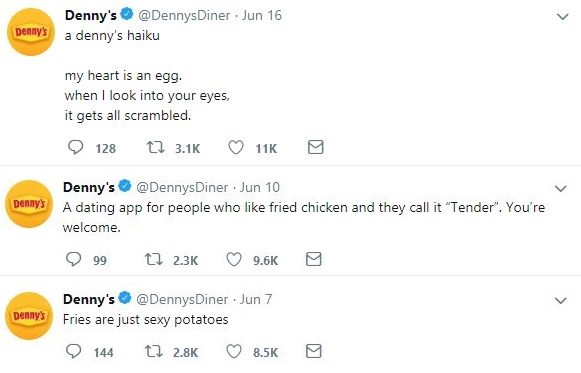Retweet the Tender tweet with 2.3K retweets
Viewport: 581px width, 373px height.
point(153,259)
